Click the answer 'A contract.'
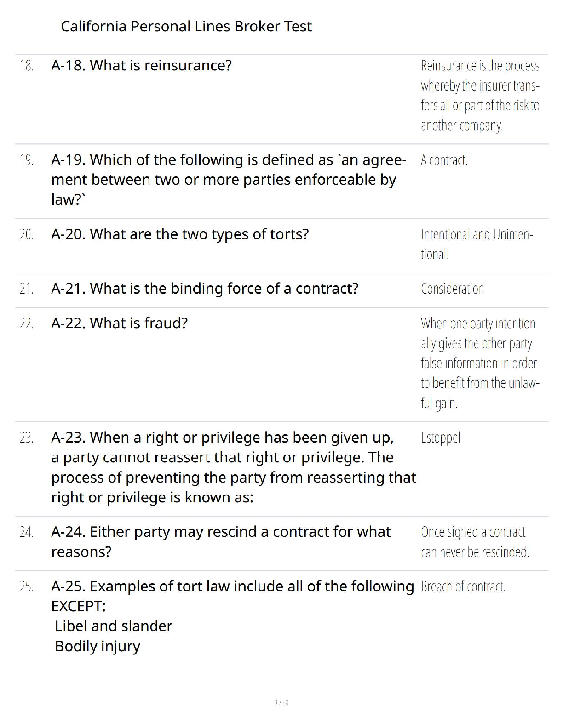This screenshot has height=728, width=563. (x=444, y=160)
